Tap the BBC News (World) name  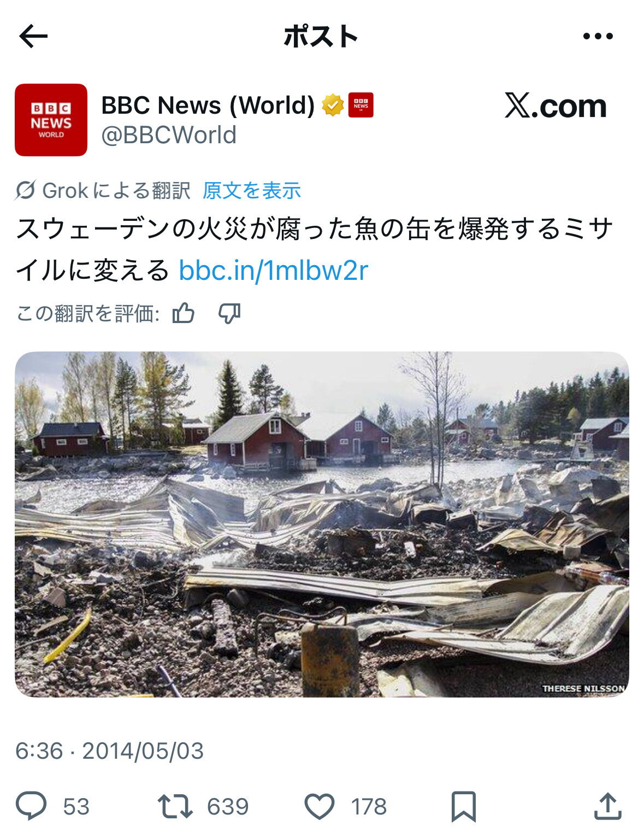click(x=208, y=105)
